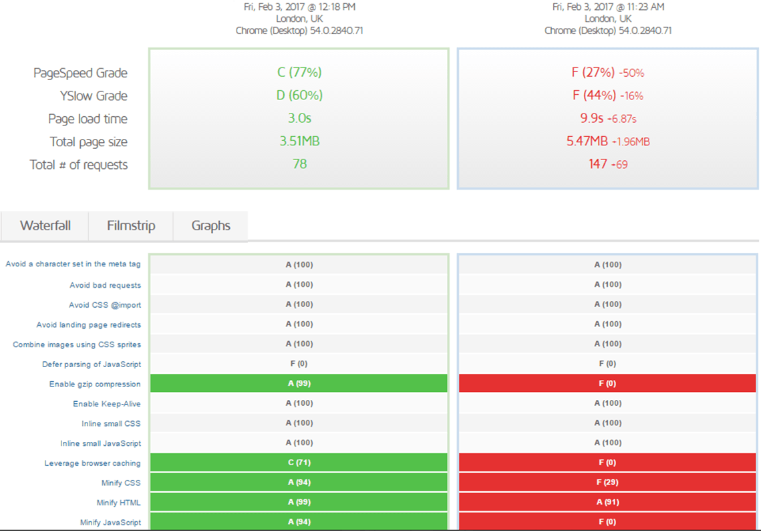The image size is (761, 532).
Task: Click the red 'F (29)' Minify CSS cell
Action: click(x=607, y=482)
